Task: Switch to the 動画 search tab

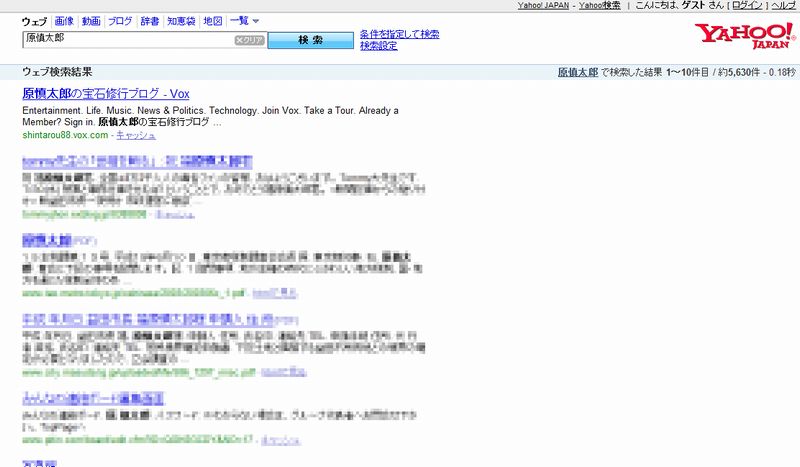Action: click(91, 21)
